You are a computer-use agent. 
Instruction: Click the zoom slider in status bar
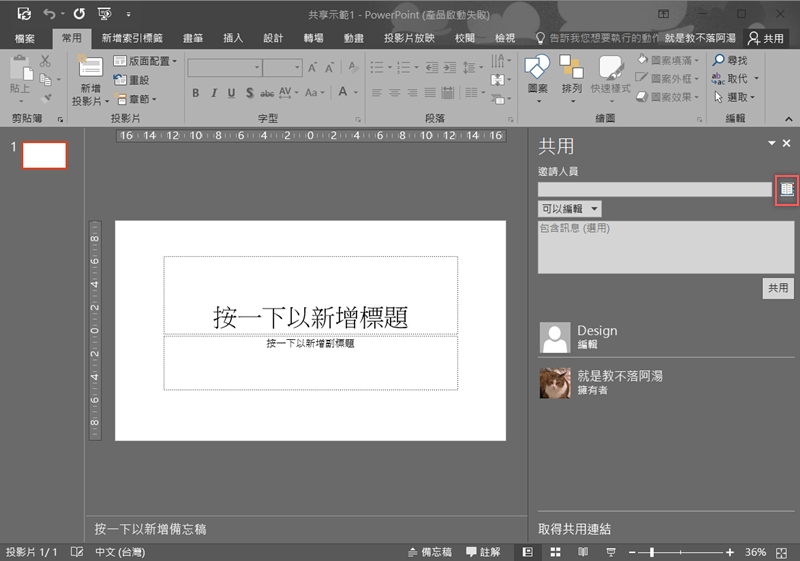click(x=652, y=552)
